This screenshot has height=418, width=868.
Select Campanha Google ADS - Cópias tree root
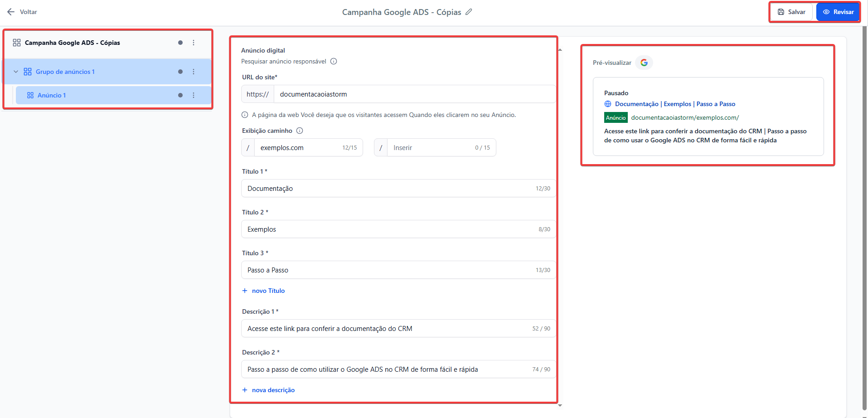[x=73, y=43]
